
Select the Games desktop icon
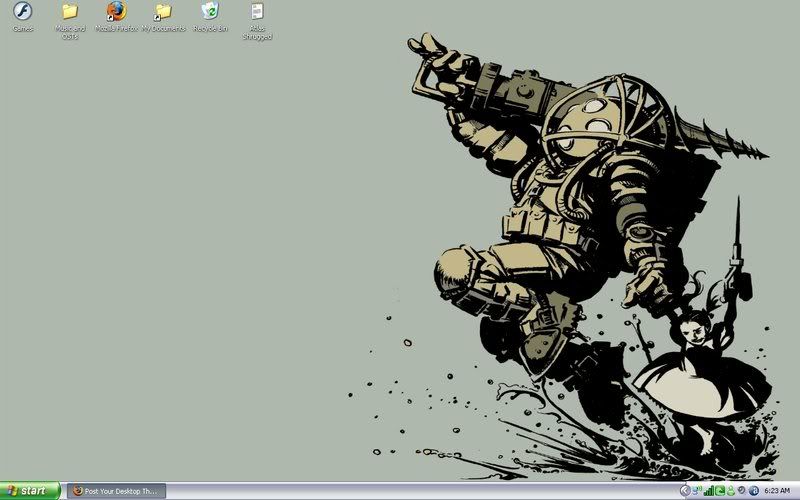22,12
